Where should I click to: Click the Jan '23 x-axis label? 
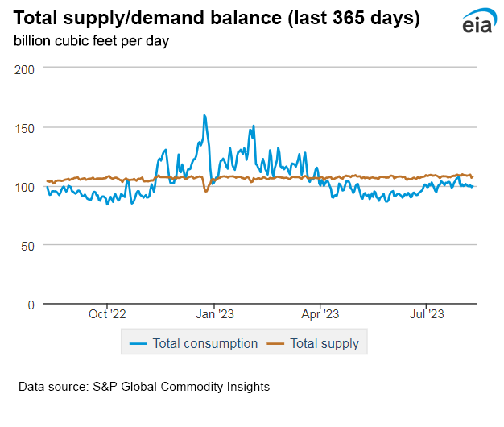tap(215, 314)
